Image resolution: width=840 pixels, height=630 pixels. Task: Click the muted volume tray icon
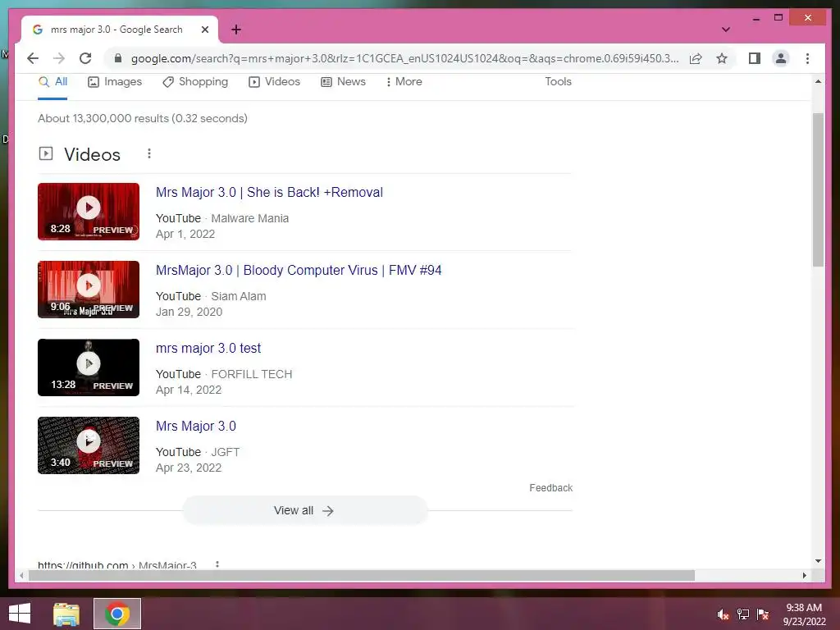[x=724, y=614]
